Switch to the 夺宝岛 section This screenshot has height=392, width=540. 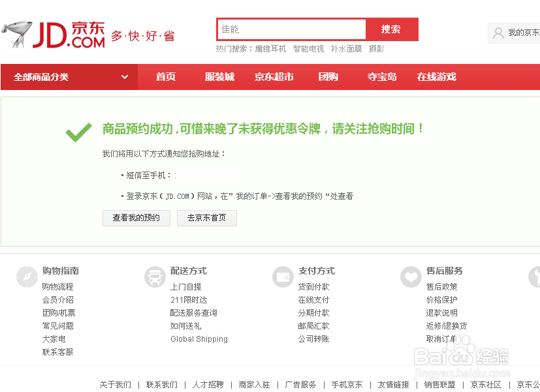coord(381,77)
